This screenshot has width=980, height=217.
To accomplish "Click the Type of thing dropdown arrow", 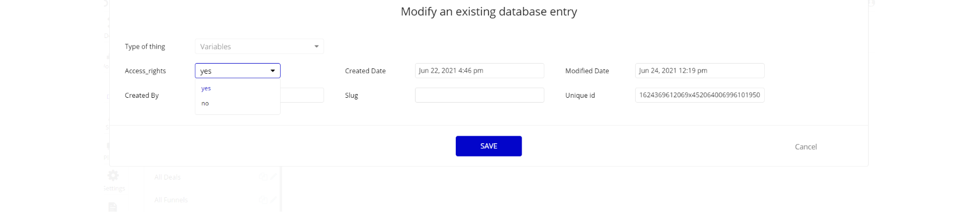I will pyautogui.click(x=316, y=46).
